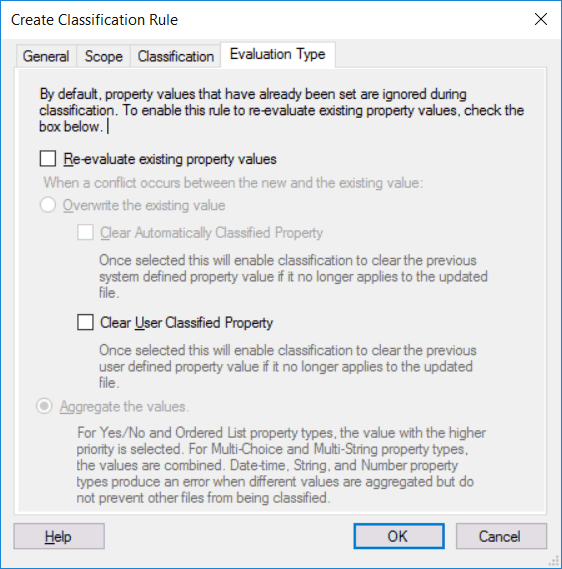Image resolution: width=562 pixels, height=569 pixels.
Task: Click the 'By default, property values' description text
Action: (282, 110)
